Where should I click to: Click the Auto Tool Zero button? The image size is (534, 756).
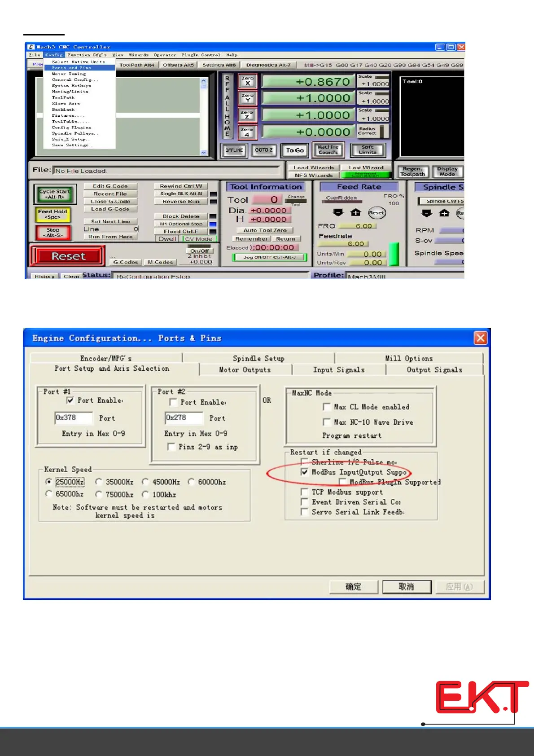[x=265, y=230]
